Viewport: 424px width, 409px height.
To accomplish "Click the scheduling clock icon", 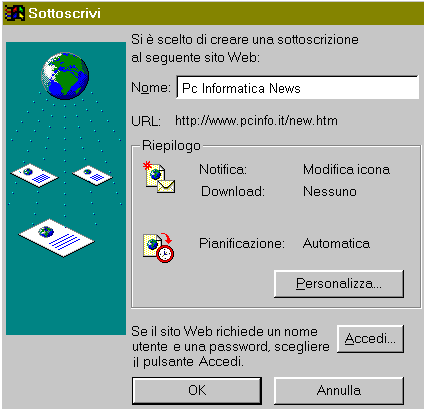I will click(159, 248).
